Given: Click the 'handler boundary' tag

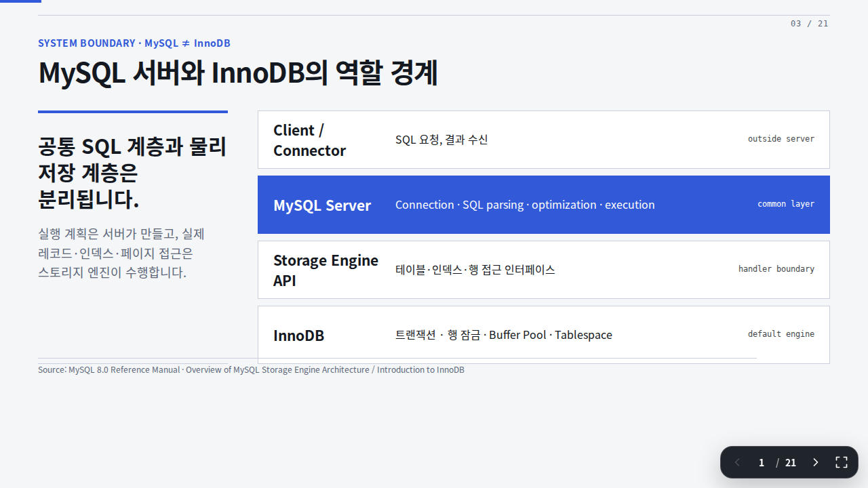Looking at the screenshot, I should tap(776, 269).
